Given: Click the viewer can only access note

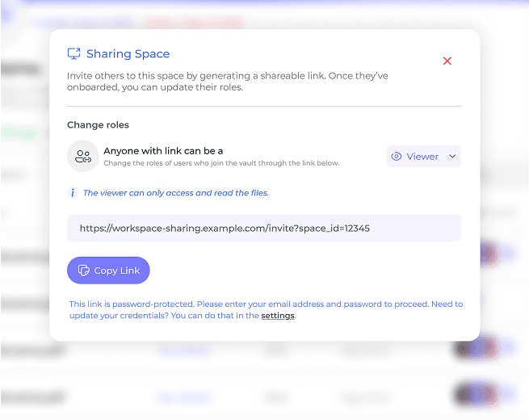Looking at the screenshot, I should 176,193.
